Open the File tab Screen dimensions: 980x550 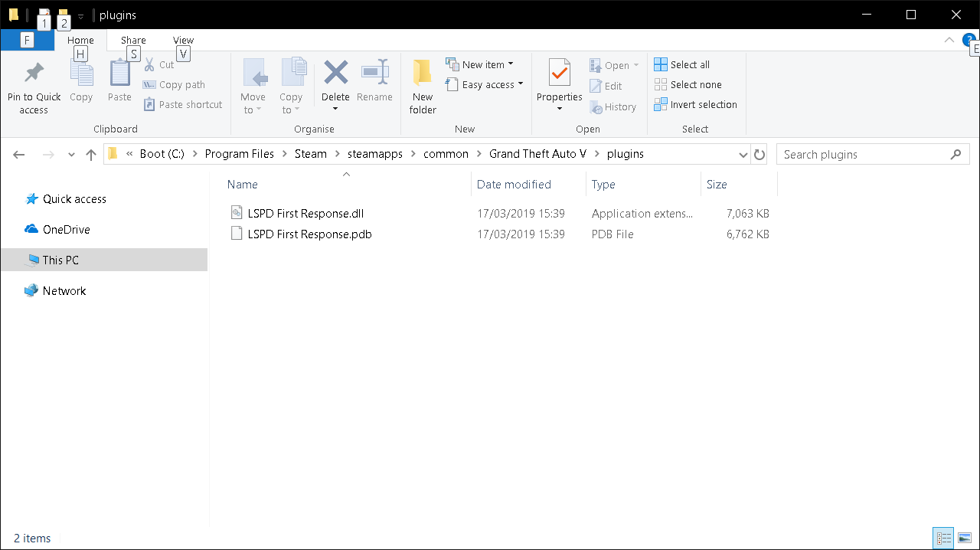(28, 41)
